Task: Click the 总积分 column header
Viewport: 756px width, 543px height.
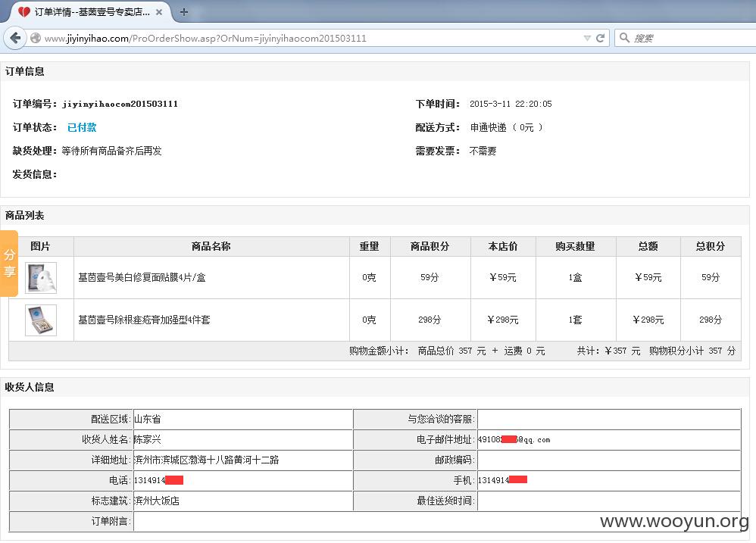Action: (711, 246)
